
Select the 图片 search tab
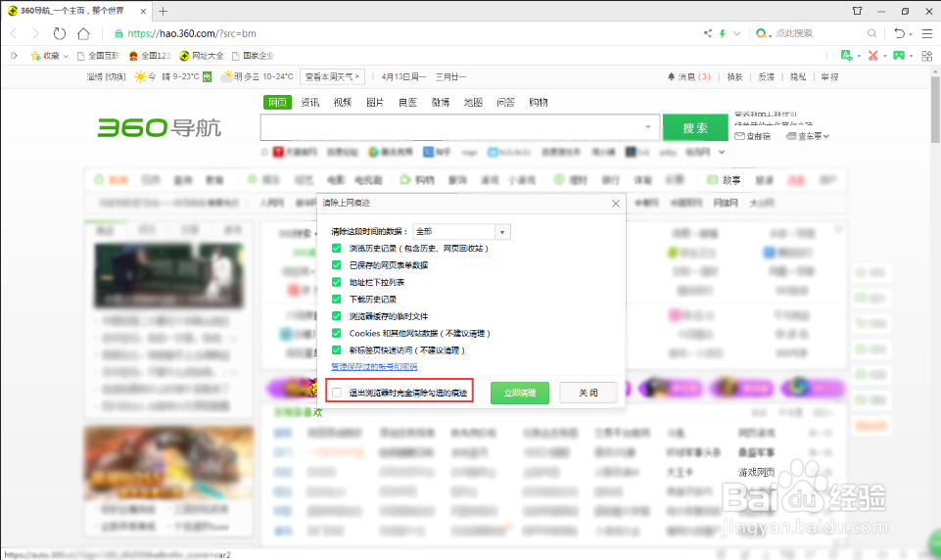tap(375, 102)
